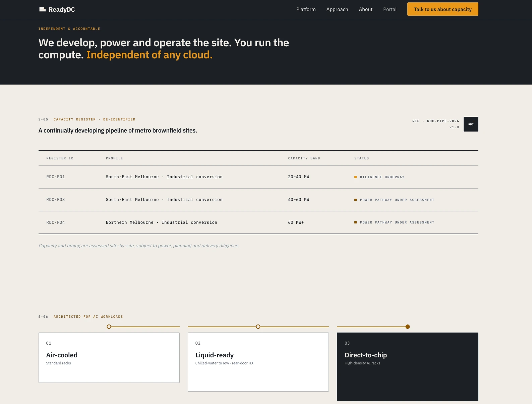Click the Independent of any cloud headline
This screenshot has width=532, height=404.
click(x=150, y=55)
